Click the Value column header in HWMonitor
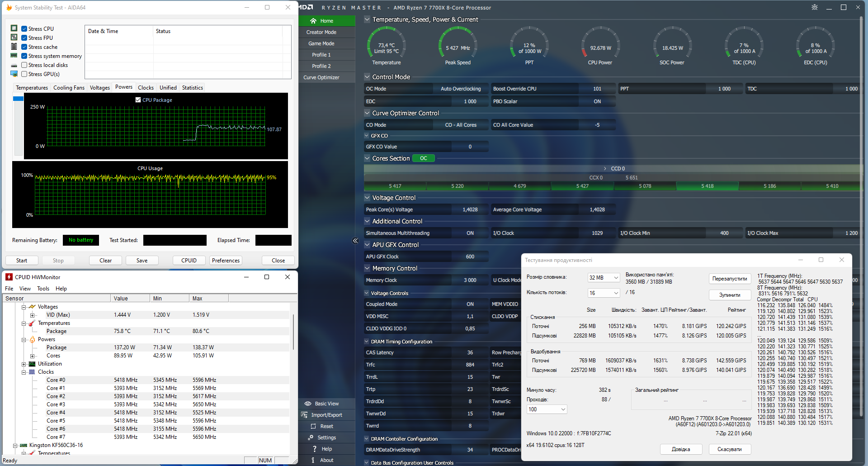This screenshot has width=868, height=466. 130,298
